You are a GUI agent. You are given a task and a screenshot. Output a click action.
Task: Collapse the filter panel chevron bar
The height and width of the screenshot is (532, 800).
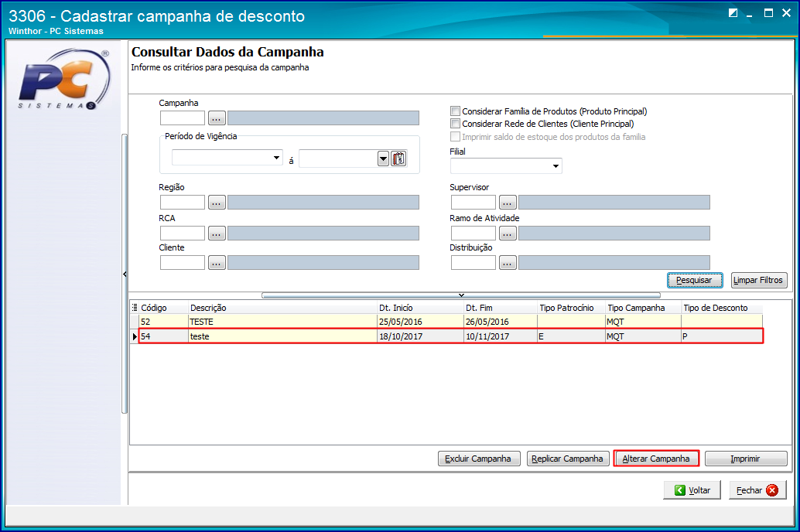(x=461, y=295)
